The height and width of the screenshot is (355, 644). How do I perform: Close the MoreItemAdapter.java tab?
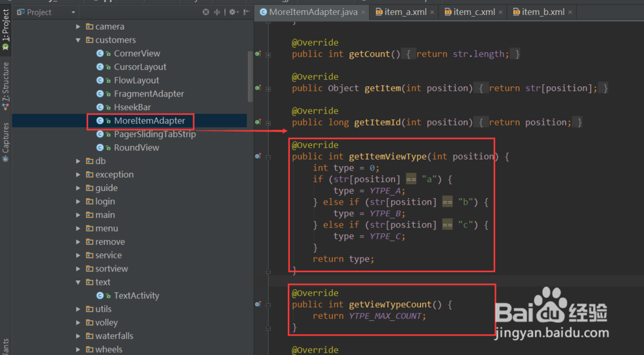coord(363,12)
